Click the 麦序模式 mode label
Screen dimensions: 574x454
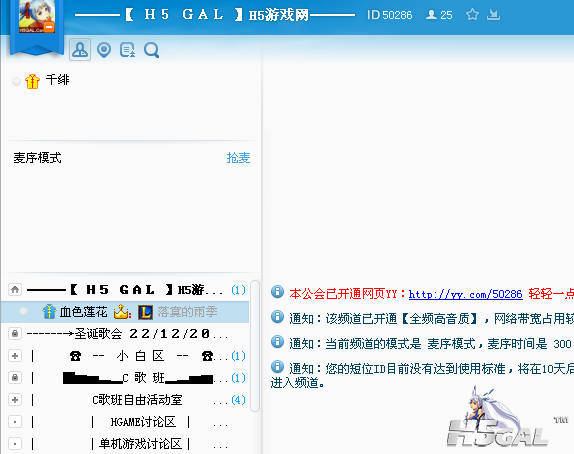[37, 158]
